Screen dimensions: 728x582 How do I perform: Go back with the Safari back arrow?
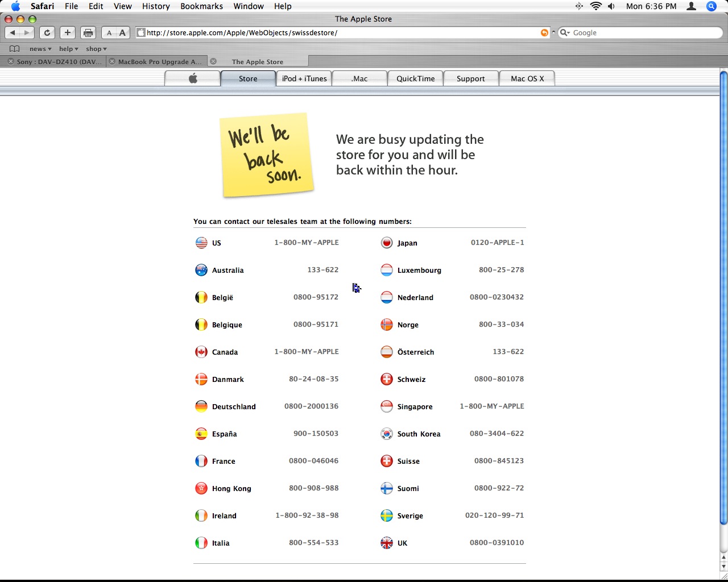13,32
